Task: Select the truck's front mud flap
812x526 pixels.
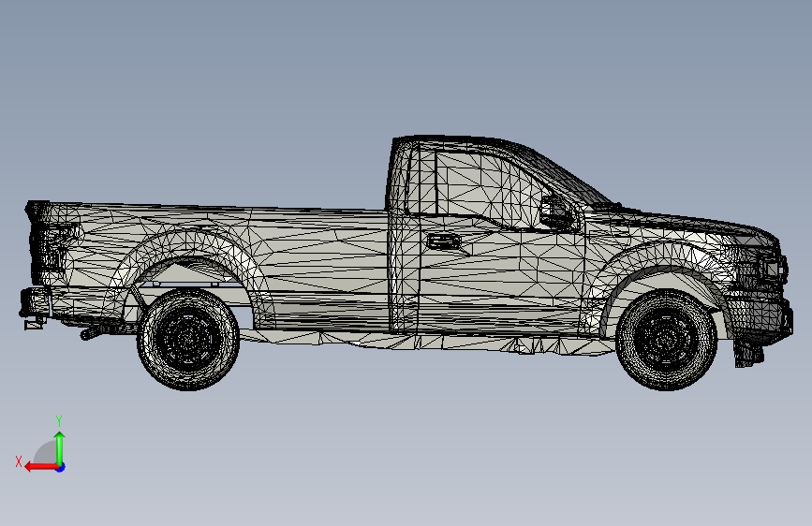Action: pos(749,353)
